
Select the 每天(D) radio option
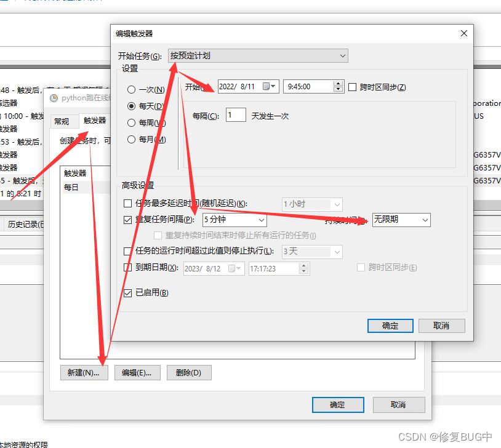[x=131, y=106]
